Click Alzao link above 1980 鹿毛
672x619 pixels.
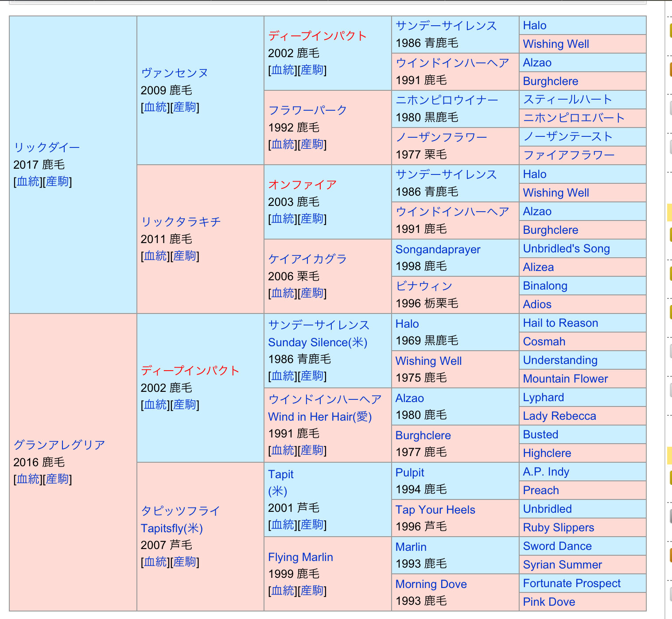point(410,398)
